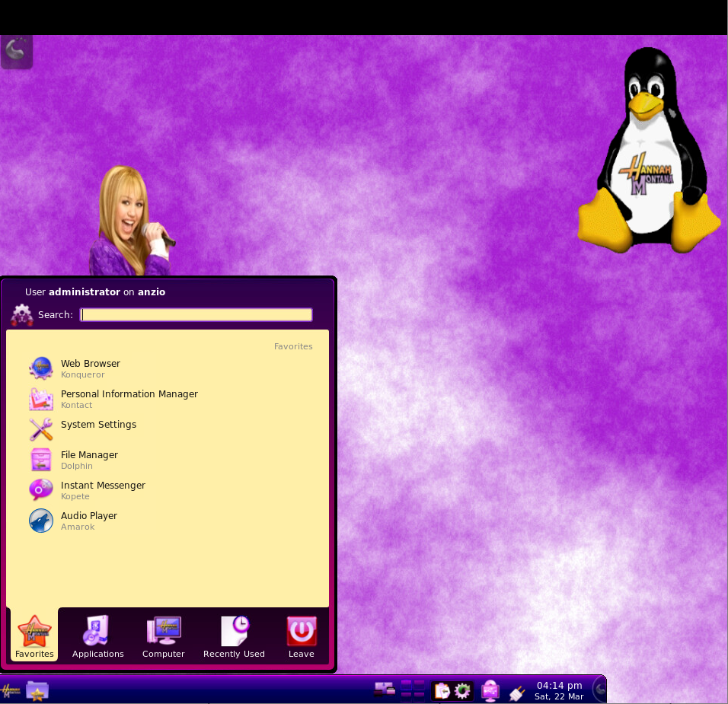Open the updater gear icon in the tray
This screenshot has width=728, height=704.
tap(463, 690)
